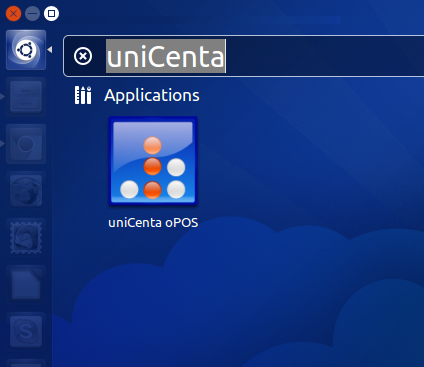
Task: Launch the uniCenta oPOS application icon
Action: point(153,161)
